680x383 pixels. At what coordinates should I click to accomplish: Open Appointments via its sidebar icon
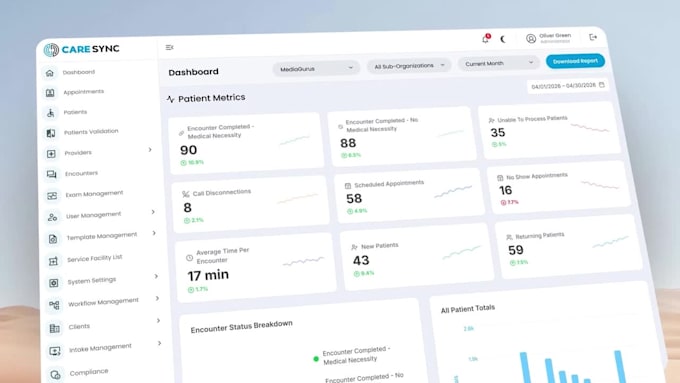pyautogui.click(x=50, y=93)
